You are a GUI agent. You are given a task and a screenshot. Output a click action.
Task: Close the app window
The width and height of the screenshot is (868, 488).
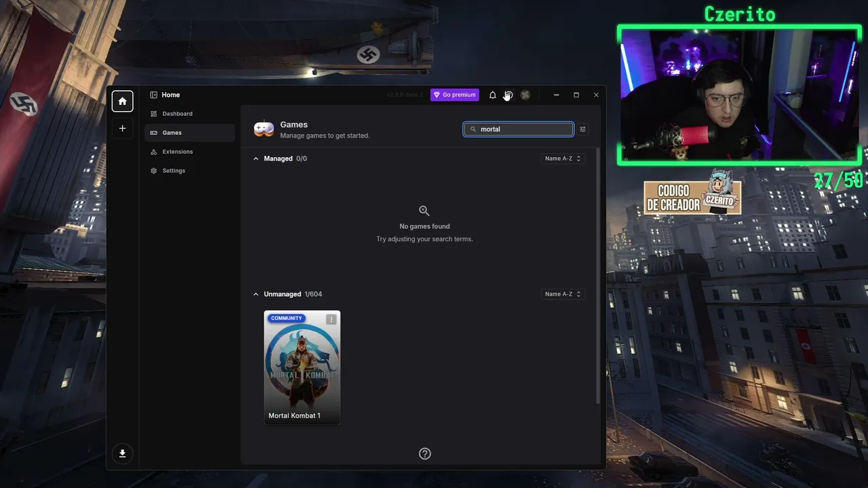pos(596,95)
